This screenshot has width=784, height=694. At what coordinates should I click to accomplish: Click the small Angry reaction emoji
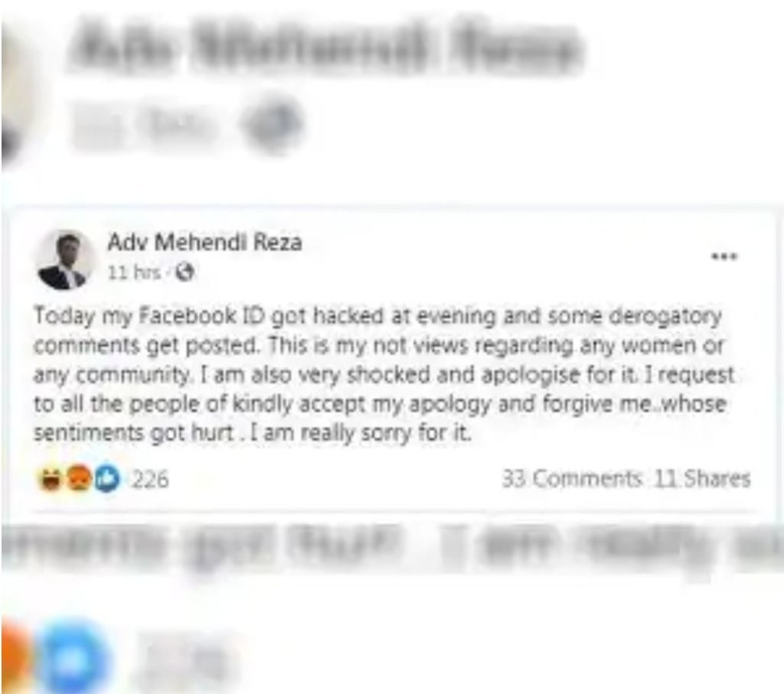(x=79, y=479)
